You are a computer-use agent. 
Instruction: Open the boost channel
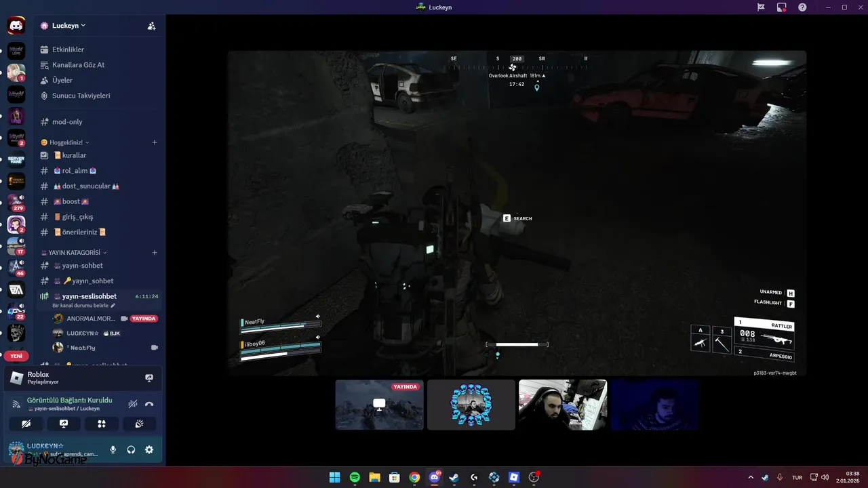pyautogui.click(x=98, y=201)
